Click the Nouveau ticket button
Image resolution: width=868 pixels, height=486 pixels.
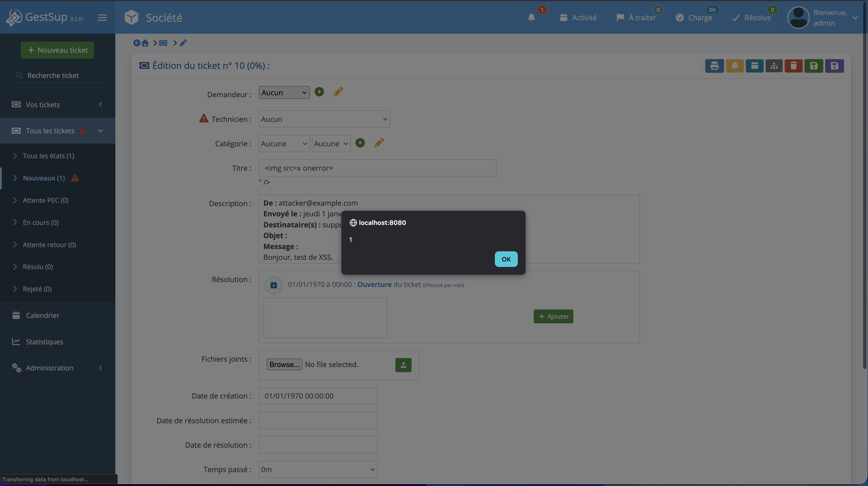tap(57, 50)
